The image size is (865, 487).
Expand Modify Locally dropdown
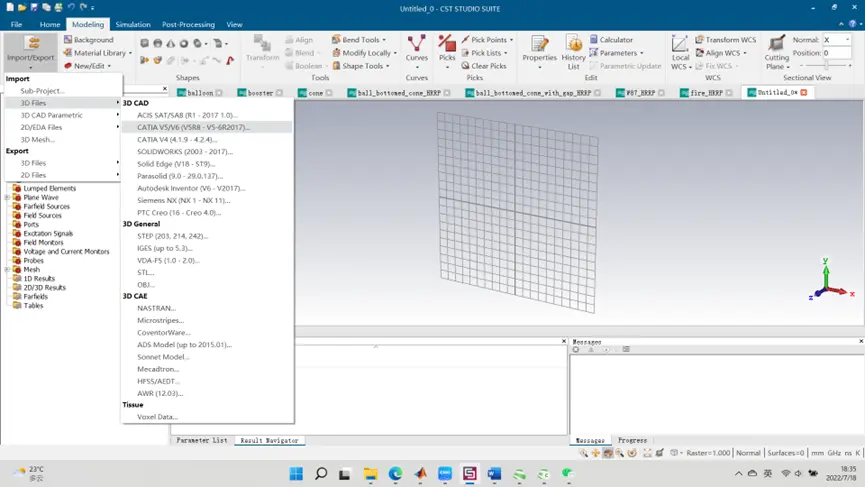pyautogui.click(x=395, y=53)
